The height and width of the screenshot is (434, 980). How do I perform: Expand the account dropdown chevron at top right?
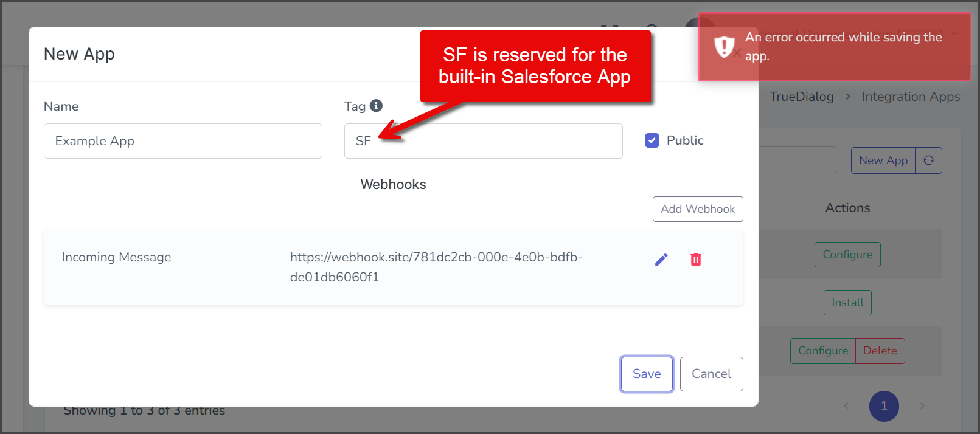(954, 33)
